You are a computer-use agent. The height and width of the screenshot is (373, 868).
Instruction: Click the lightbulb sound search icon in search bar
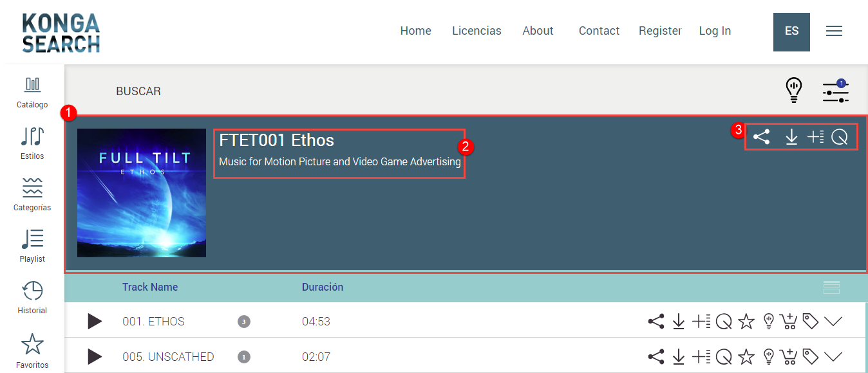pos(794,91)
